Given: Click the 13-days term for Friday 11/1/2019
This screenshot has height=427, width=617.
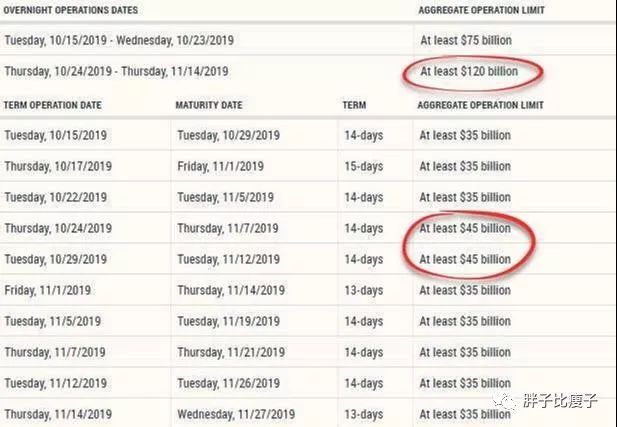Looking at the screenshot, I should pos(364,290).
